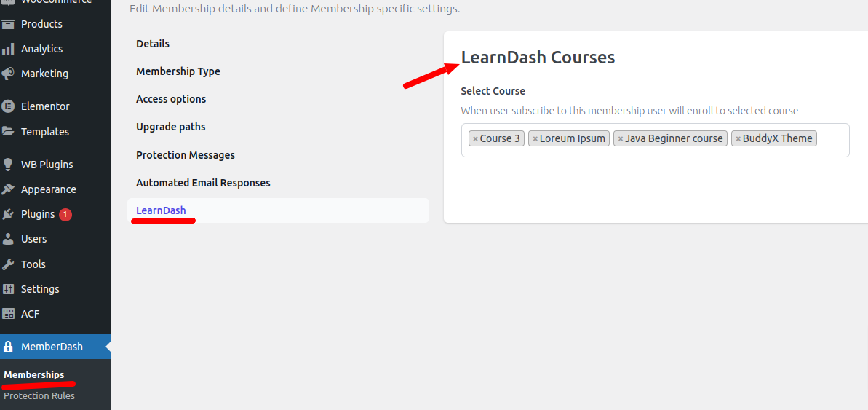Click the MemberDash lock icon
The width and height of the screenshot is (868, 410).
[9, 347]
